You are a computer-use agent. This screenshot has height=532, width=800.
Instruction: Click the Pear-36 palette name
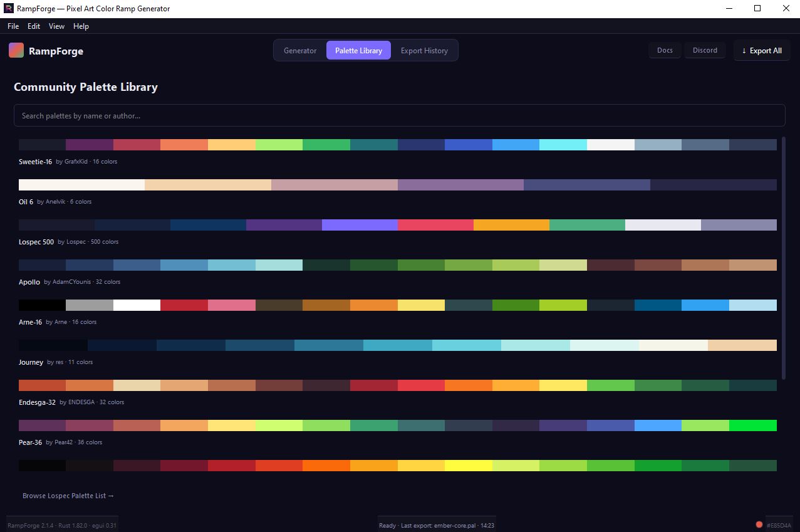pyautogui.click(x=30, y=442)
